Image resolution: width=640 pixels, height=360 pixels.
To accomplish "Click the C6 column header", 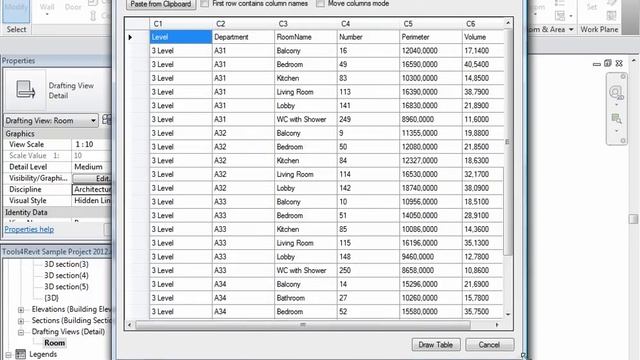I will click(x=483, y=24).
